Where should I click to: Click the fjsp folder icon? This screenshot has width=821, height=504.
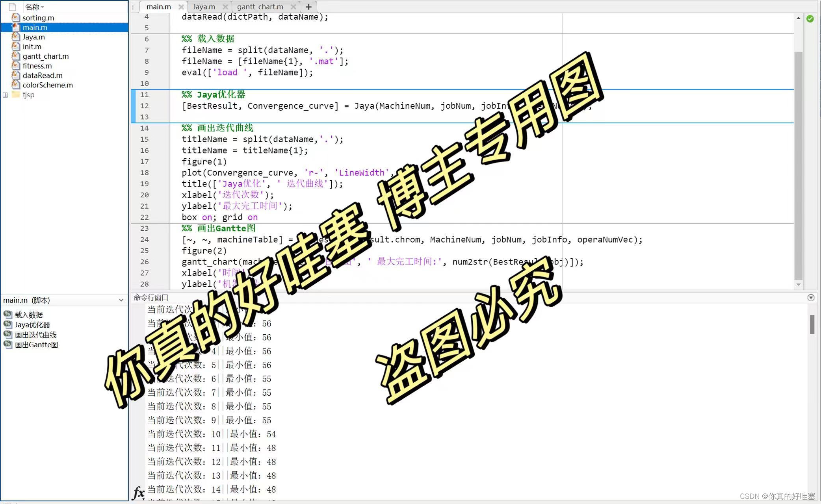coord(16,94)
